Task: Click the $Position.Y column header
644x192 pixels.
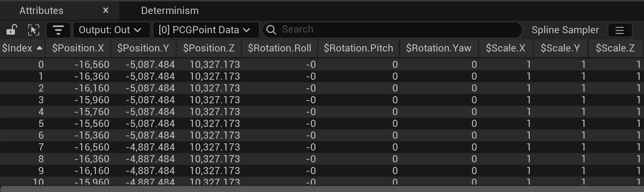Action: pos(143,48)
